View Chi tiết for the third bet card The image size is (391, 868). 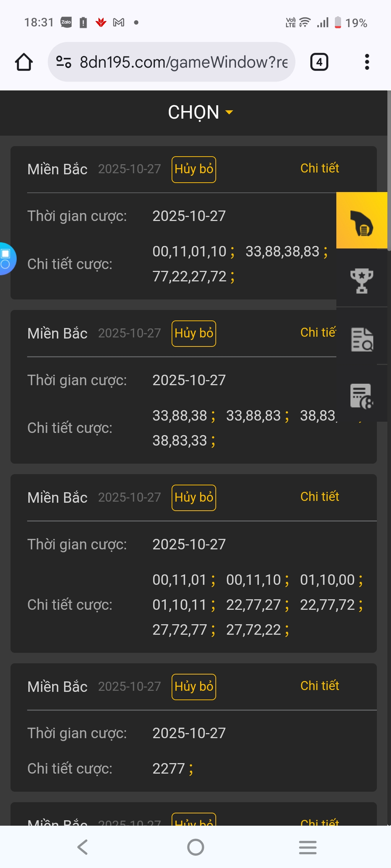320,497
